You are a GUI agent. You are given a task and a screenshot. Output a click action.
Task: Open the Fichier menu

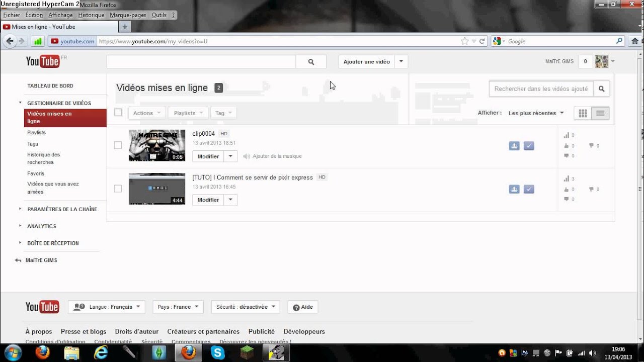coord(12,15)
